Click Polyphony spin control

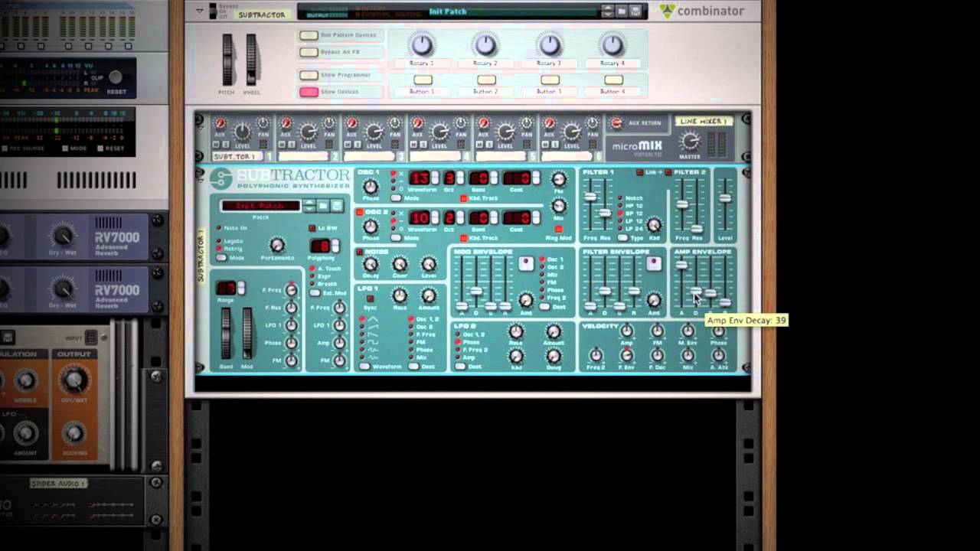coord(335,246)
